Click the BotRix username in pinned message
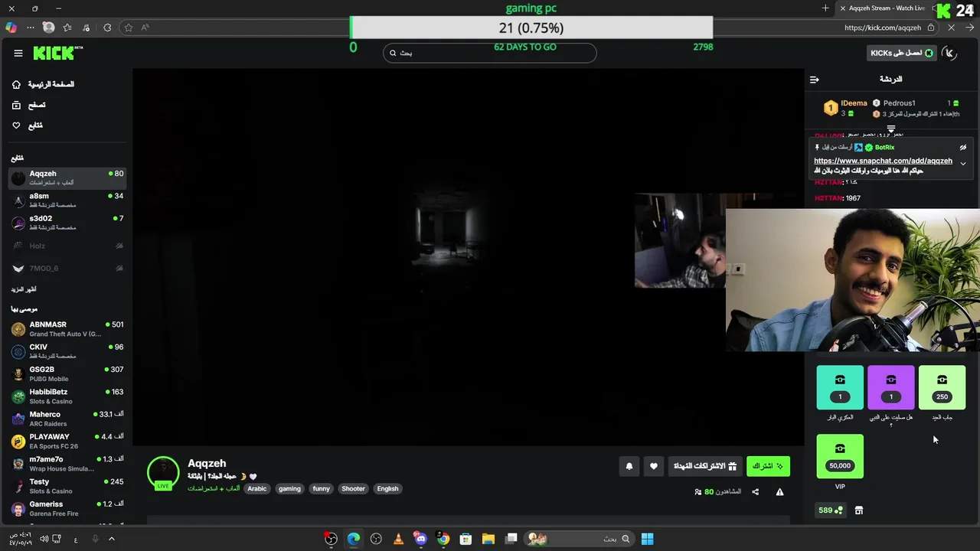This screenshot has width=980, height=551. pos(884,147)
